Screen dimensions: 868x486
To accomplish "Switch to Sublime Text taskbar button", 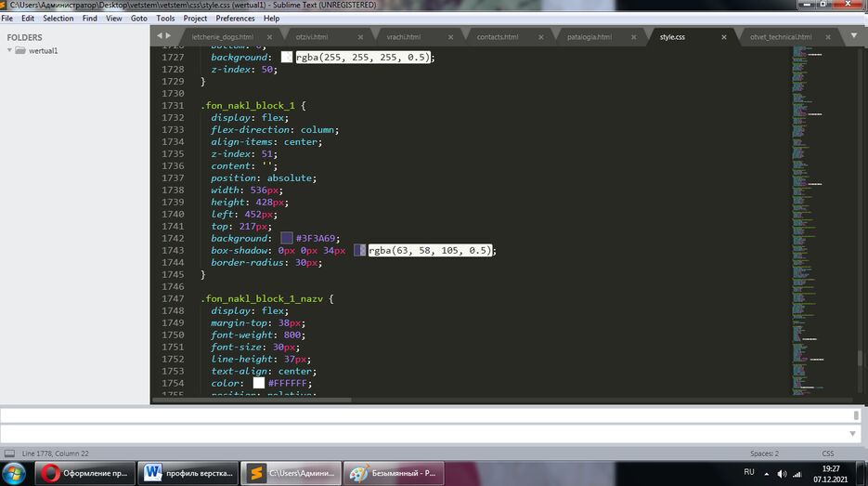I will (x=291, y=473).
